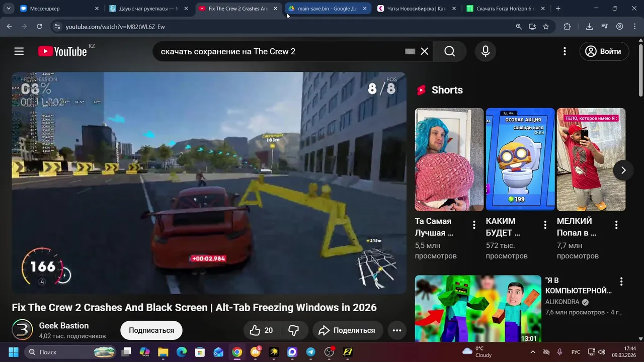Open a new tab with plus button
Image resolution: width=644 pixels, height=362 pixels.
coord(558,9)
